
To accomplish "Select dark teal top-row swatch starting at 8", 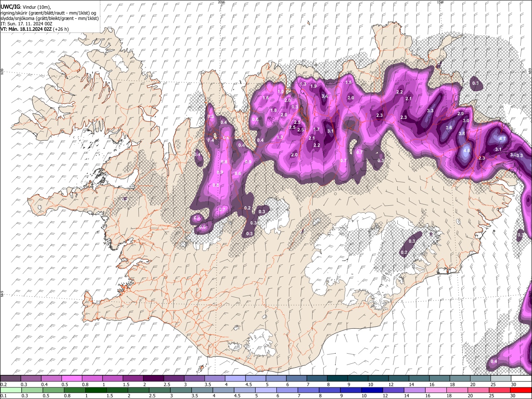I will pyautogui.click(x=338, y=379).
